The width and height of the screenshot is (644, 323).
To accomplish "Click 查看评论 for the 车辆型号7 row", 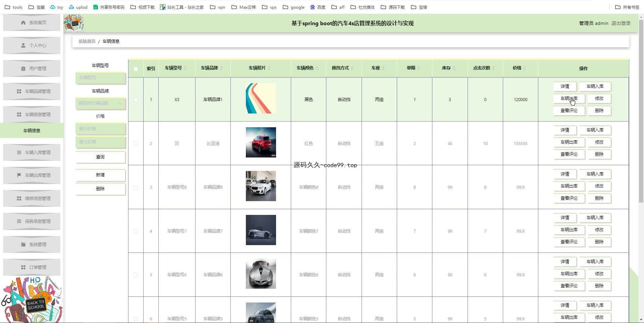I will [569, 242].
